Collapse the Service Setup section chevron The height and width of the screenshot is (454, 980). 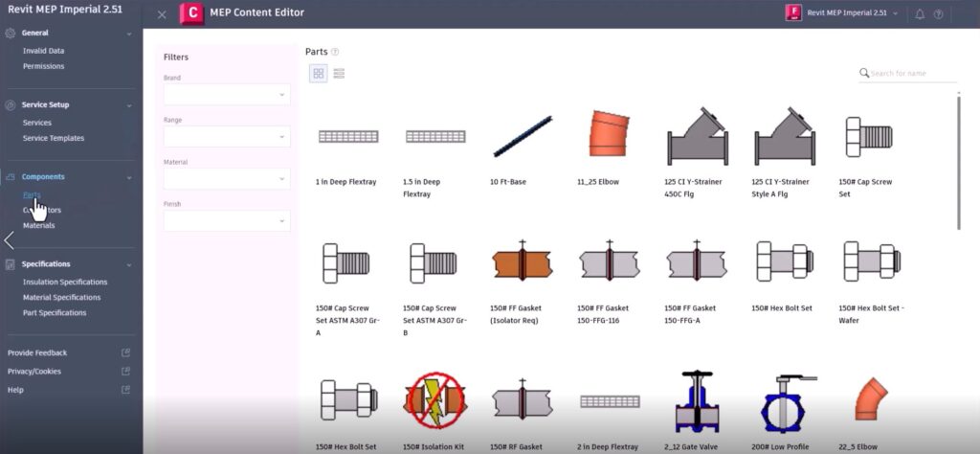coord(129,105)
